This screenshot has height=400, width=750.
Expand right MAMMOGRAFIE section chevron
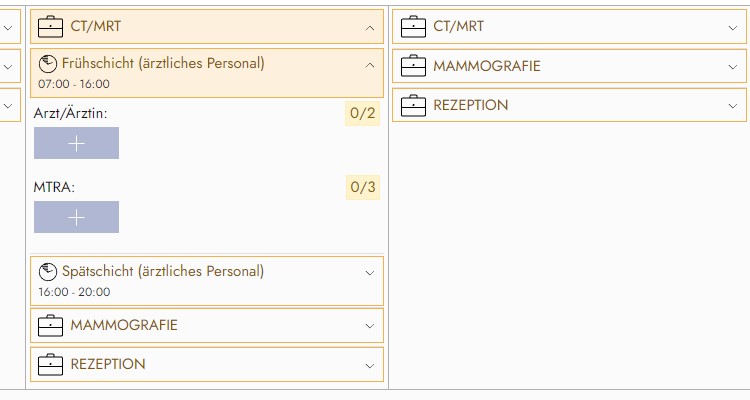[733, 67]
